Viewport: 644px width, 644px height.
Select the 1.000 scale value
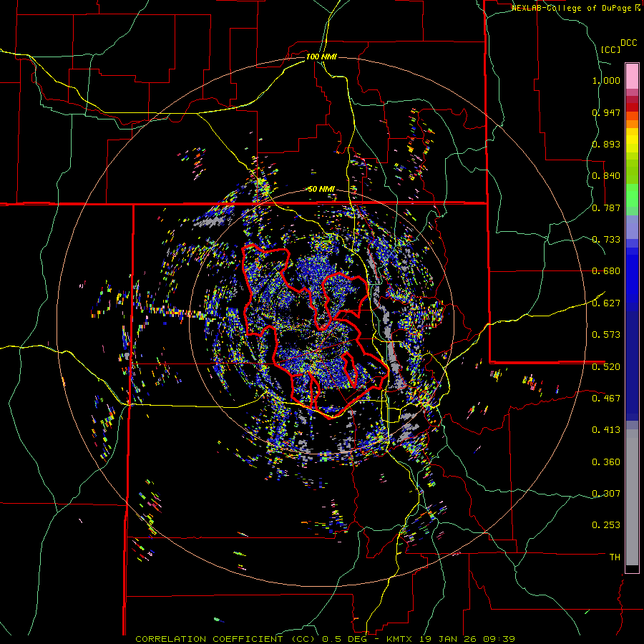pos(606,80)
